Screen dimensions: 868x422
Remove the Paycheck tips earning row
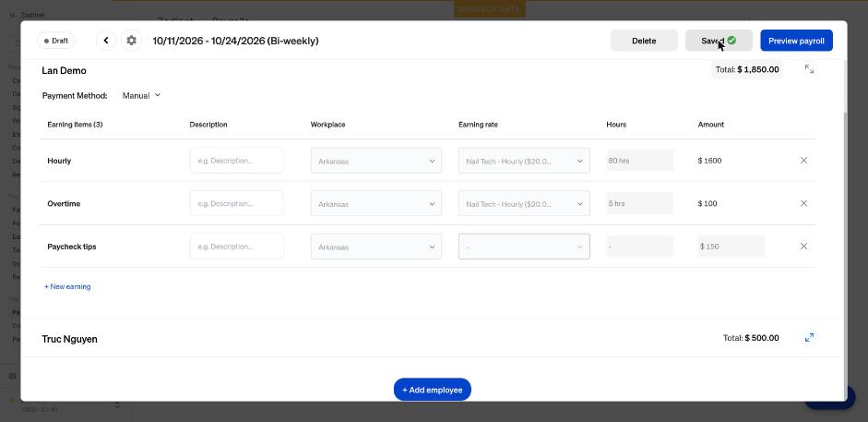click(x=803, y=246)
